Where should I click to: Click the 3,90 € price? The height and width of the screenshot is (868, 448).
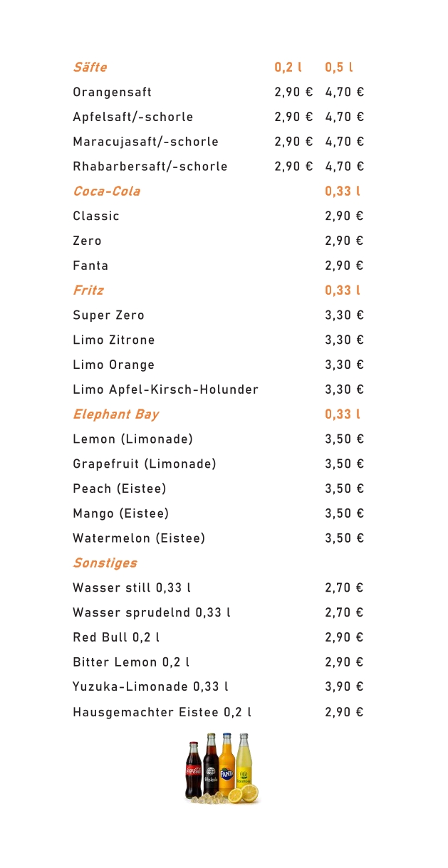tap(344, 687)
